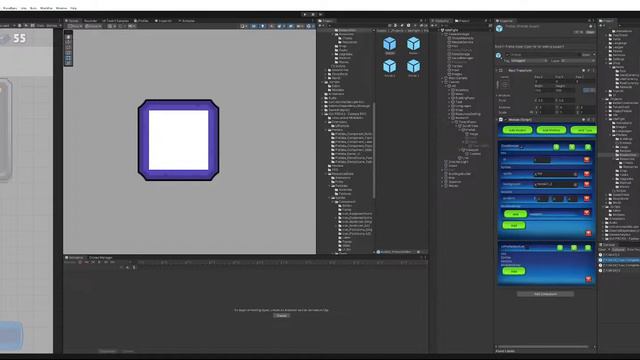
Task: Click the green Add button in the lower blue panel
Action: click(514, 271)
